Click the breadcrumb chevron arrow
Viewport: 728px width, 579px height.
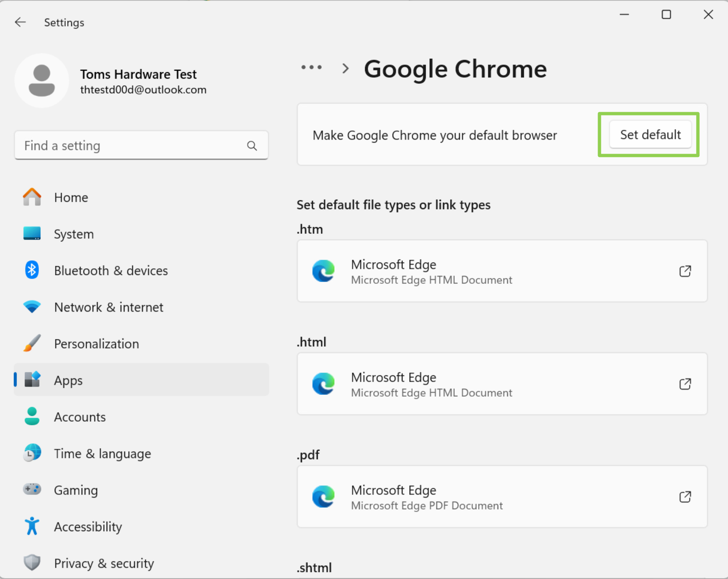[x=345, y=68]
